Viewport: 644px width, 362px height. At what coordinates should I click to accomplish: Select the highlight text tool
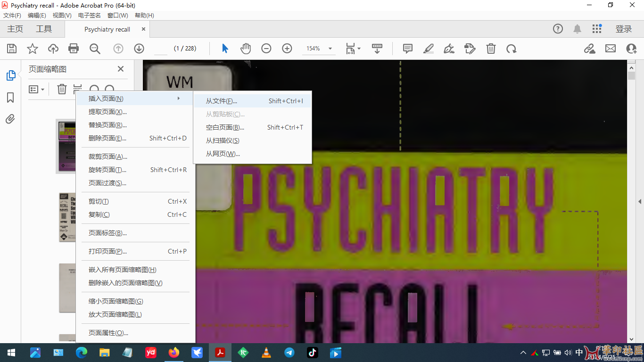(429, 49)
